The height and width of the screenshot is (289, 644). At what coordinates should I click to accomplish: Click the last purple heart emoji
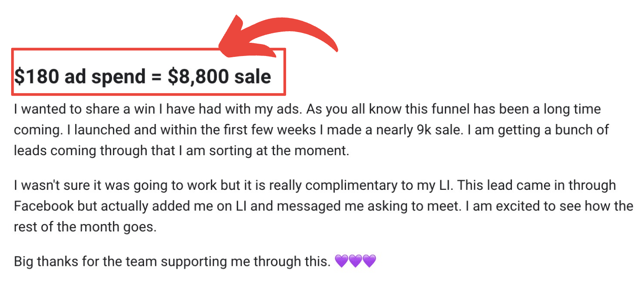(x=369, y=261)
